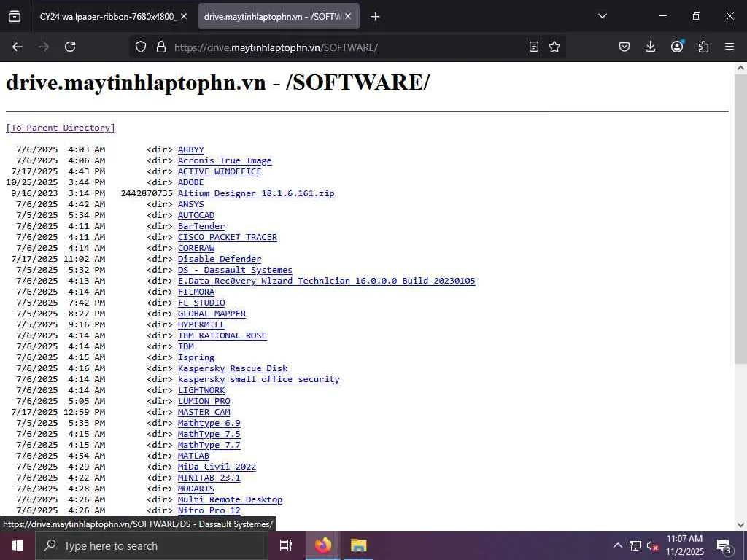Open the FILMORA folder link

click(x=196, y=292)
